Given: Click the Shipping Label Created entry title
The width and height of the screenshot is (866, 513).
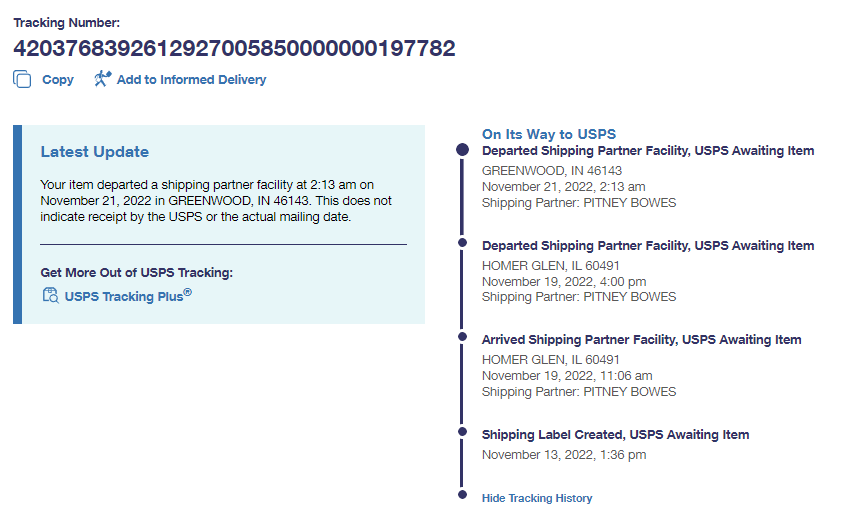Looking at the screenshot, I should [x=615, y=435].
